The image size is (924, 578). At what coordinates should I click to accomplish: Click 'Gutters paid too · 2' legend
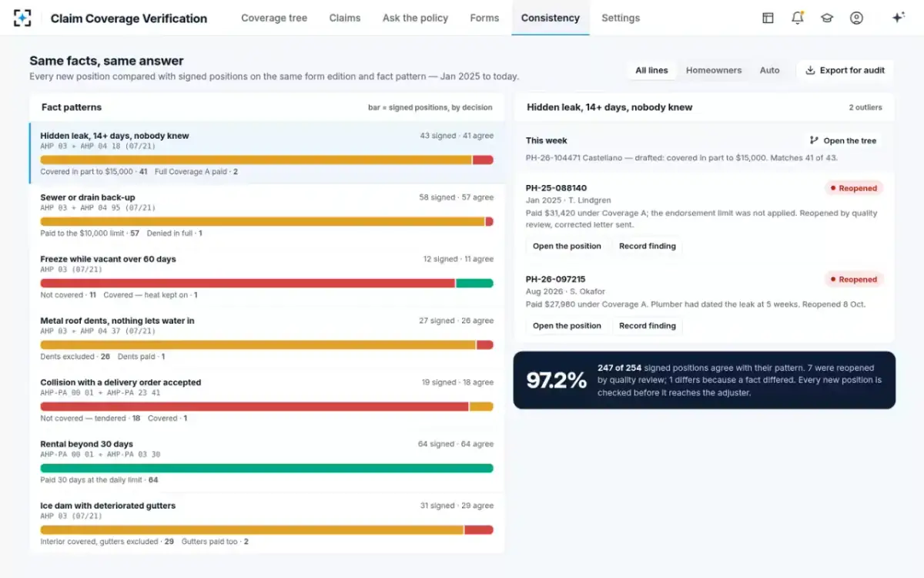tap(215, 542)
